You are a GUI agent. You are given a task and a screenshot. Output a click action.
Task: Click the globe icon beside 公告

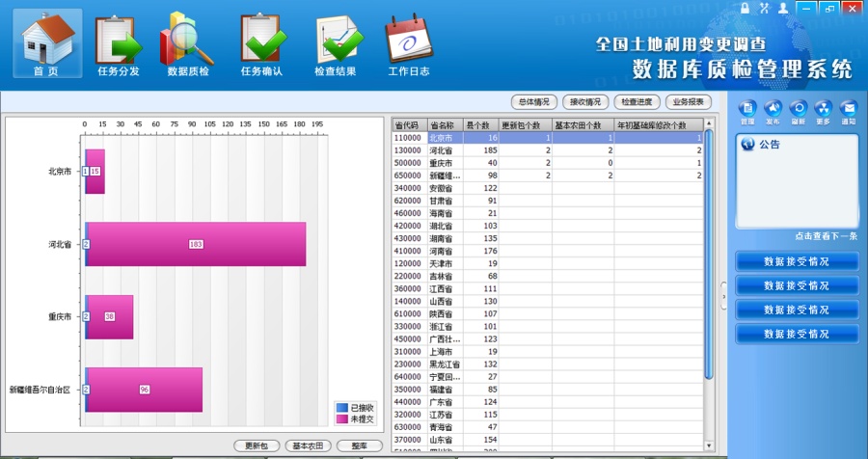pyautogui.click(x=747, y=145)
